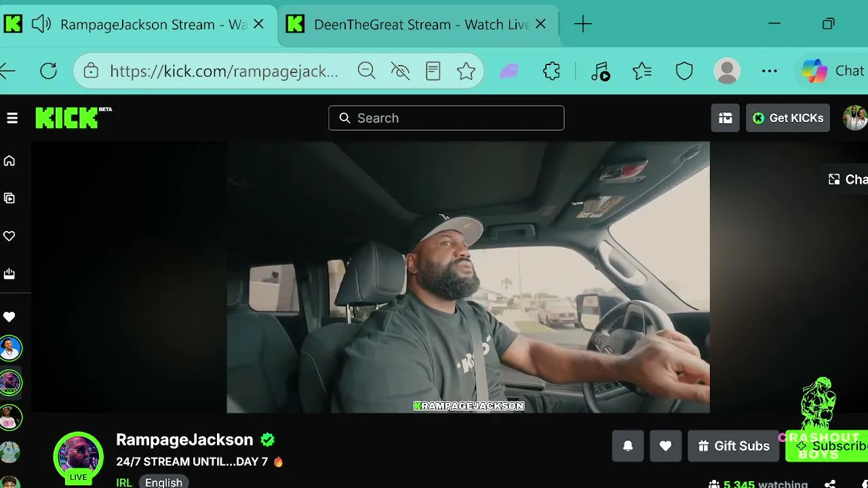Mute the RampageJackson Stream browser tab audio

(x=41, y=24)
